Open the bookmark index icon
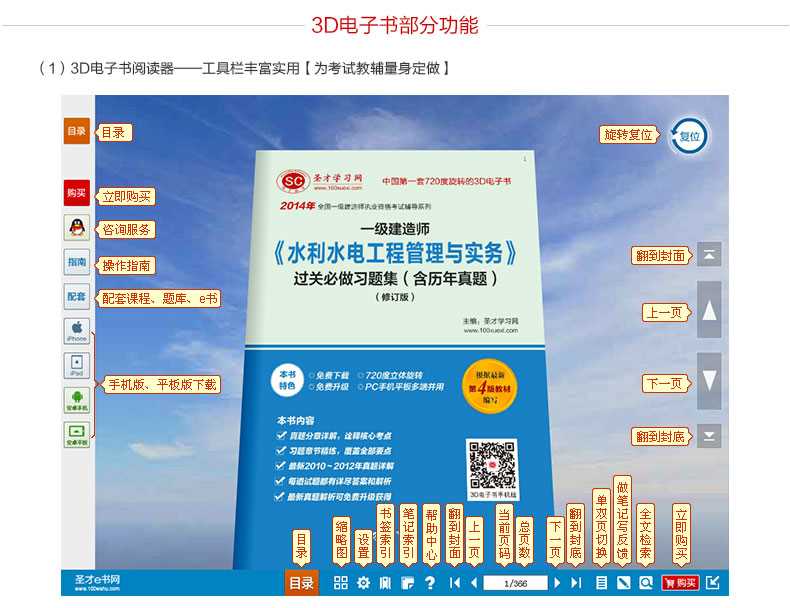This screenshot has width=790, height=608. [385, 583]
